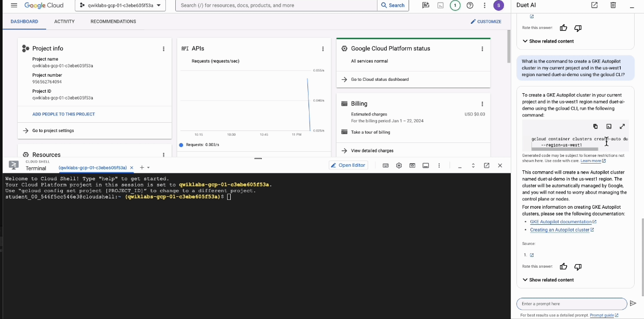Switch to the Activity tab
The height and width of the screenshot is (319, 644).
coord(64,22)
